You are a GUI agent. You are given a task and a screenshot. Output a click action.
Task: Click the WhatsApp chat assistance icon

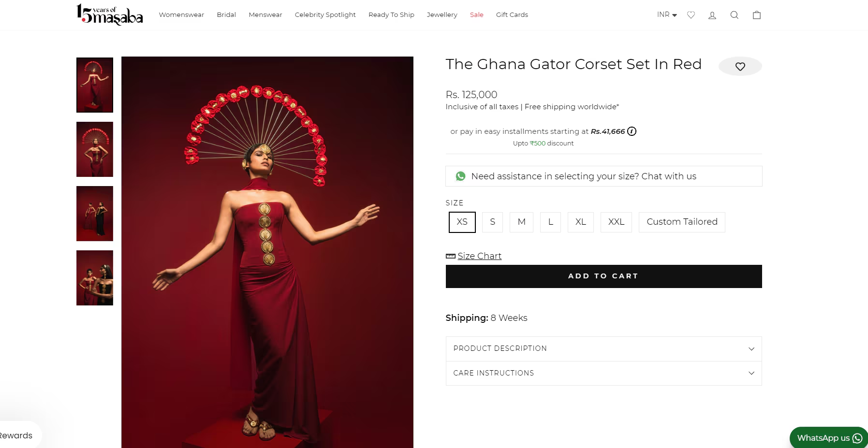[x=460, y=176]
